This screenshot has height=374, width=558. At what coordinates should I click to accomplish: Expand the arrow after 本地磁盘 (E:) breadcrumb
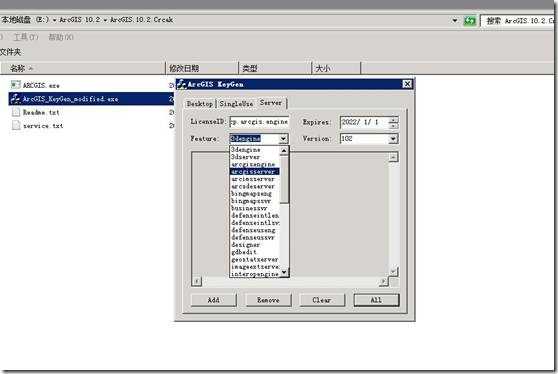(x=54, y=20)
